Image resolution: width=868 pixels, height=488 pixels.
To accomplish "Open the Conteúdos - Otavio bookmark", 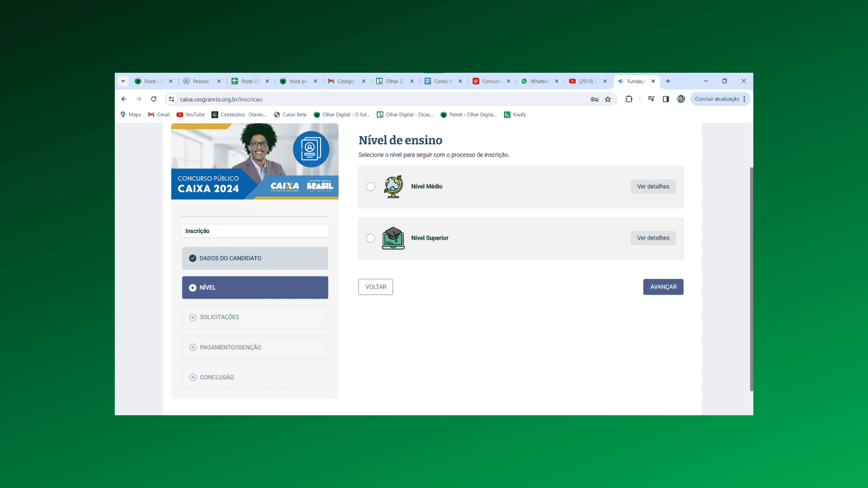I will point(239,115).
